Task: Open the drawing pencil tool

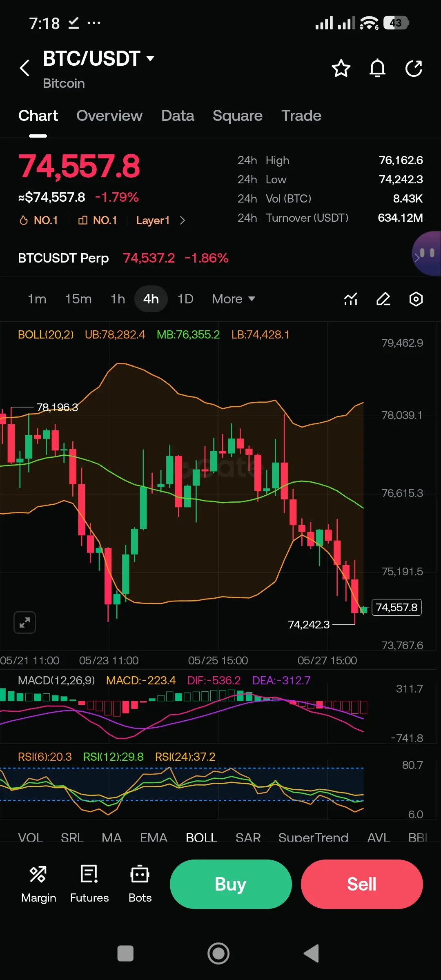Action: (383, 299)
